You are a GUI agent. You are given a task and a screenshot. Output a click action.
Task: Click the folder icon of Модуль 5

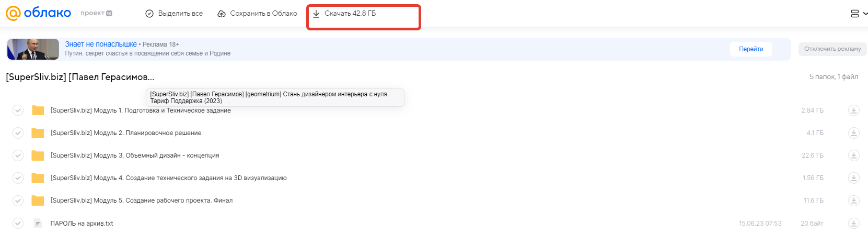(38, 200)
